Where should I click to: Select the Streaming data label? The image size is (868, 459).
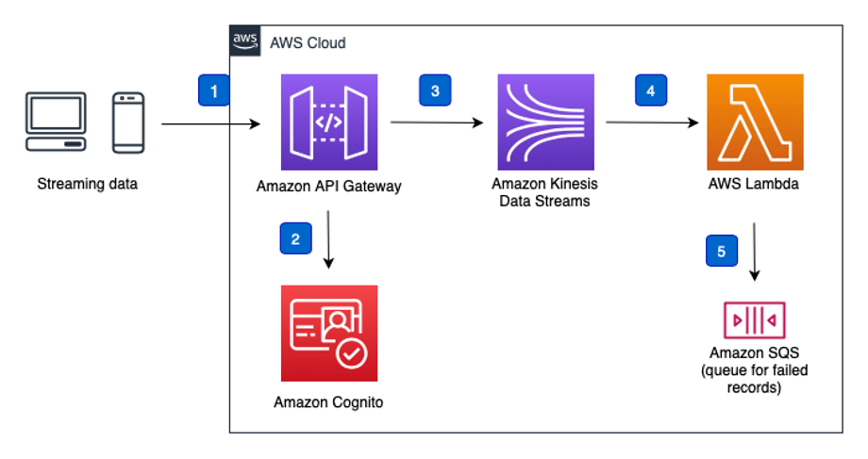[x=88, y=184]
